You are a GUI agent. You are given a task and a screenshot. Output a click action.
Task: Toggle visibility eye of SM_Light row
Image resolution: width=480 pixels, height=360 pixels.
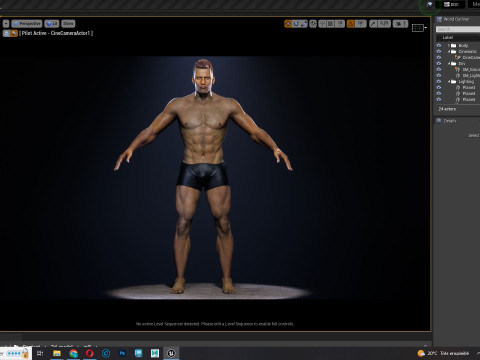[439, 75]
